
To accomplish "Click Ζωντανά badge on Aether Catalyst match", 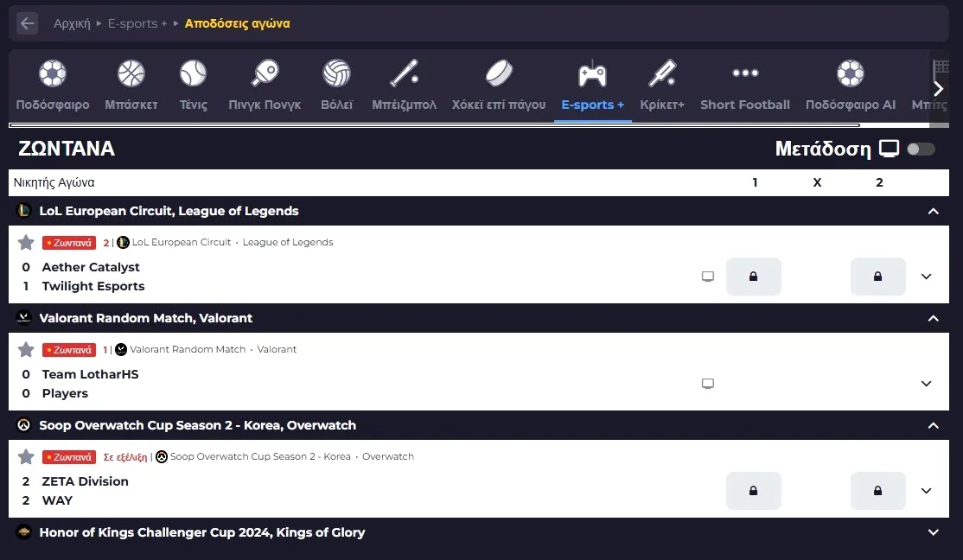I will click(x=69, y=243).
